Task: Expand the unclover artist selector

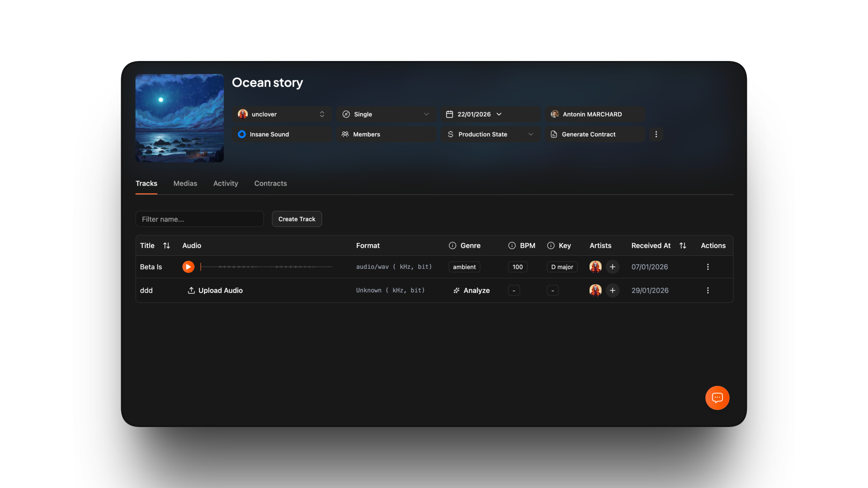Action: pyautogui.click(x=282, y=114)
